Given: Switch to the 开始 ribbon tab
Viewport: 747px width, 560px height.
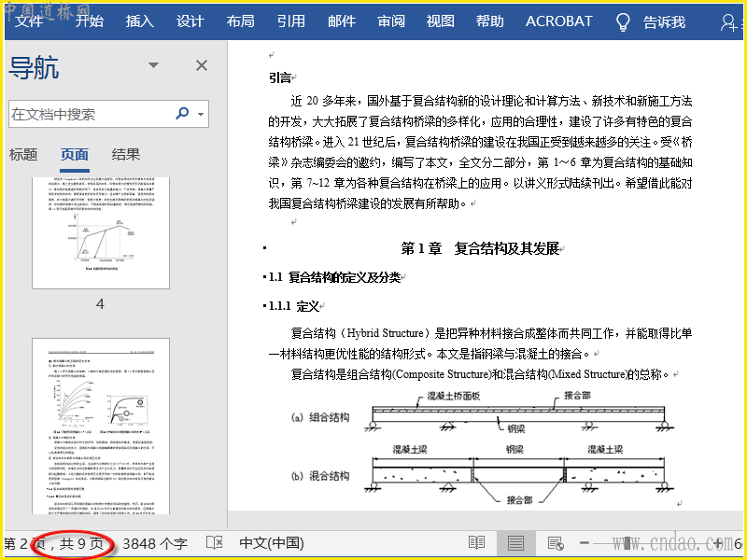Looking at the screenshot, I should (90, 21).
